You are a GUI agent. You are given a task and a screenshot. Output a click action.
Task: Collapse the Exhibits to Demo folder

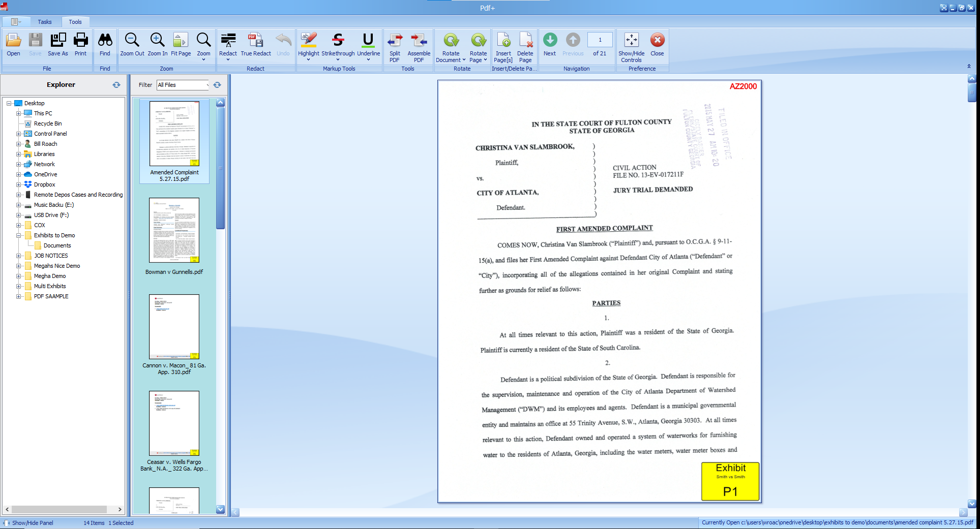click(18, 235)
